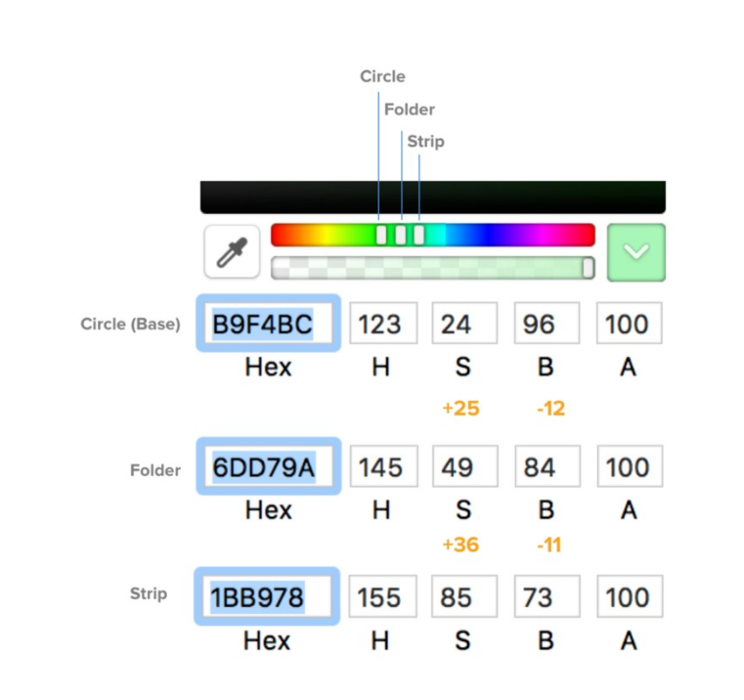Image resolution: width=744 pixels, height=700 pixels.
Task: Click the Folder hue slider handle
Action: click(x=401, y=235)
